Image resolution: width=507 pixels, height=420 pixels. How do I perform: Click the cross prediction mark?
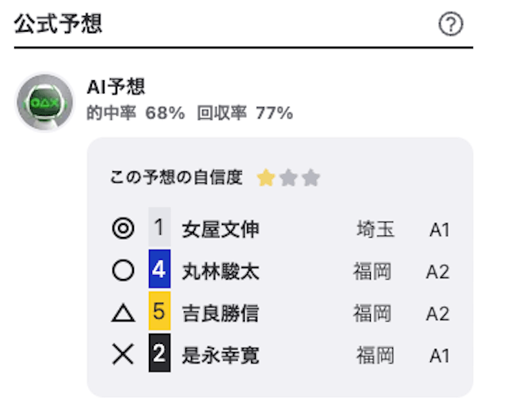[123, 354]
